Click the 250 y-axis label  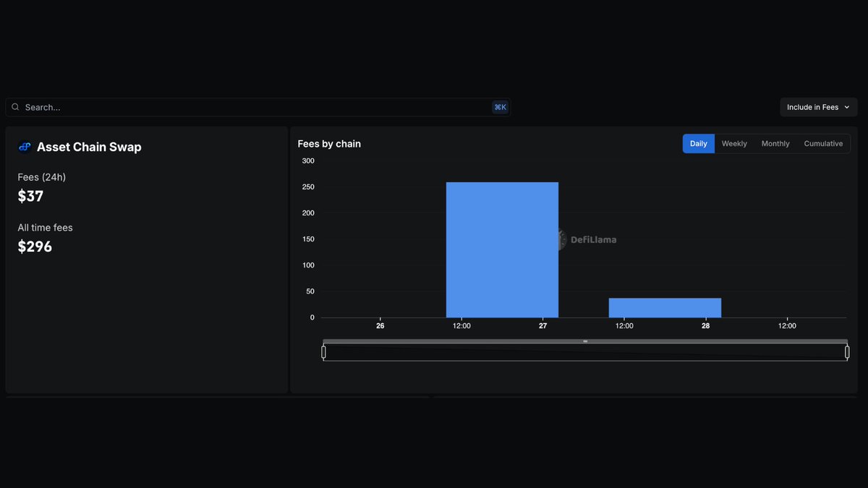pos(308,187)
